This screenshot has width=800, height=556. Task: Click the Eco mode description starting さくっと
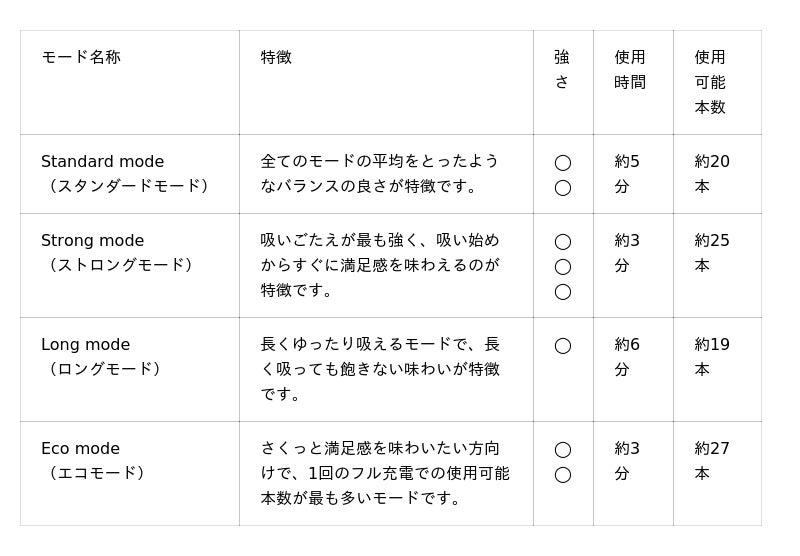click(x=384, y=473)
